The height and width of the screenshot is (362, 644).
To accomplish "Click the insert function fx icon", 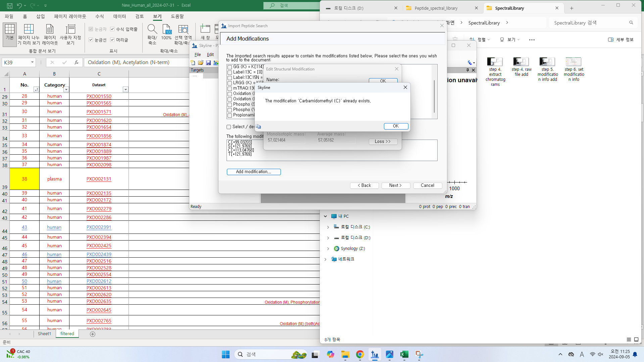I will (77, 62).
